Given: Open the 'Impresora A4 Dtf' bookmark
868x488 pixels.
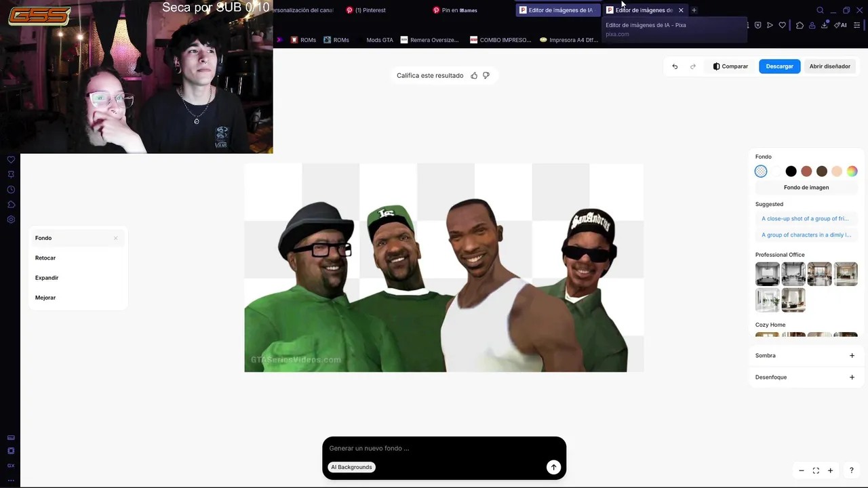Looking at the screenshot, I should [569, 40].
